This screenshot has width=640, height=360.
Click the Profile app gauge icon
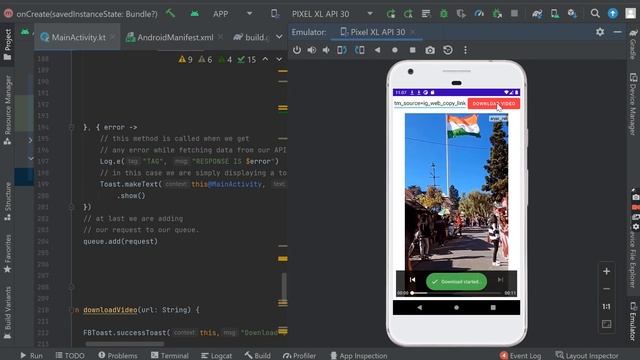pos(479,13)
